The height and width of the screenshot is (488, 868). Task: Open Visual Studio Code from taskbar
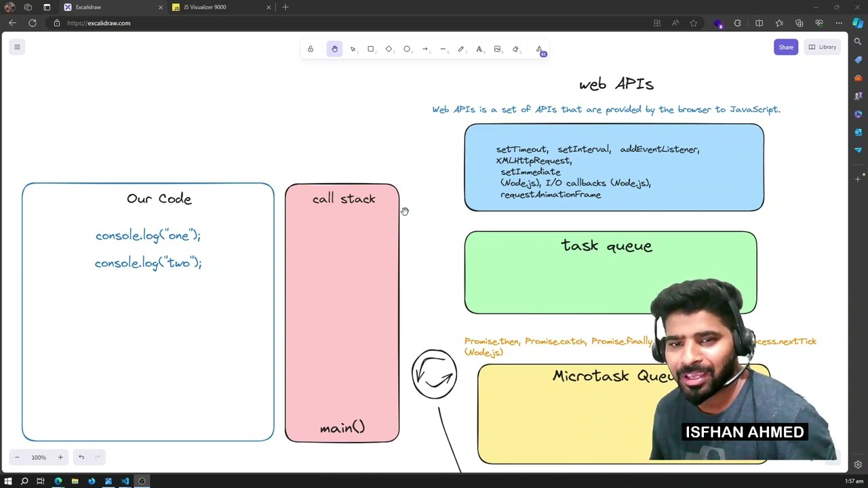(125, 481)
